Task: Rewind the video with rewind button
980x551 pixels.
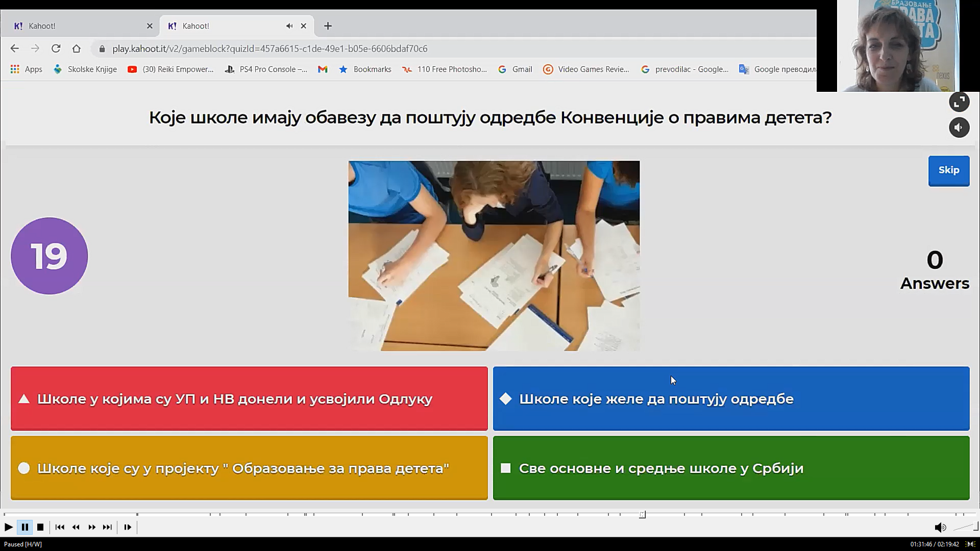Action: [x=76, y=527]
